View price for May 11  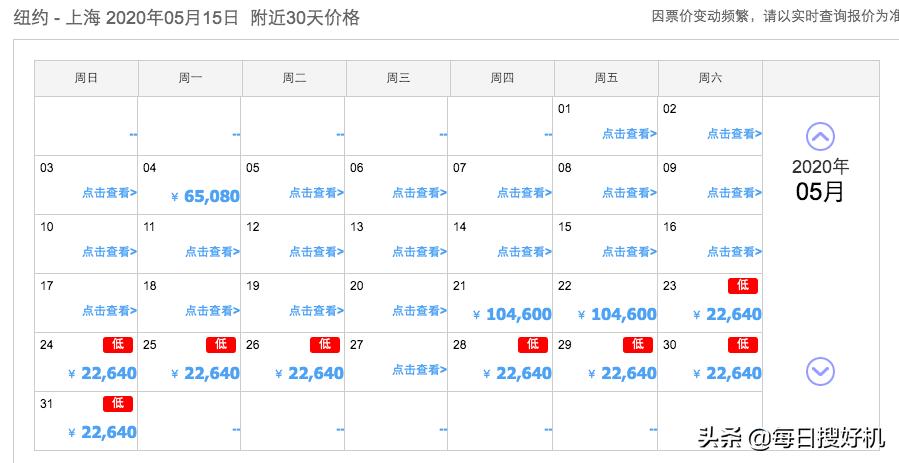pyautogui.click(x=212, y=252)
